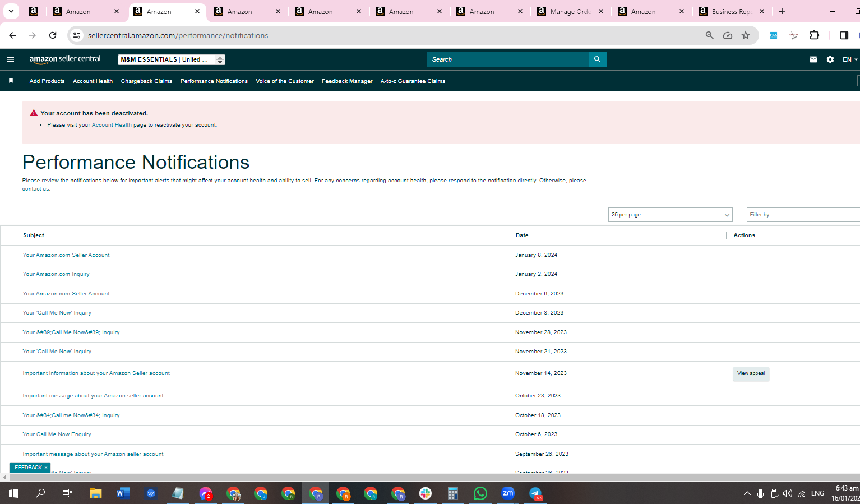
Task: Bookmark this page with the star icon
Action: point(746,35)
